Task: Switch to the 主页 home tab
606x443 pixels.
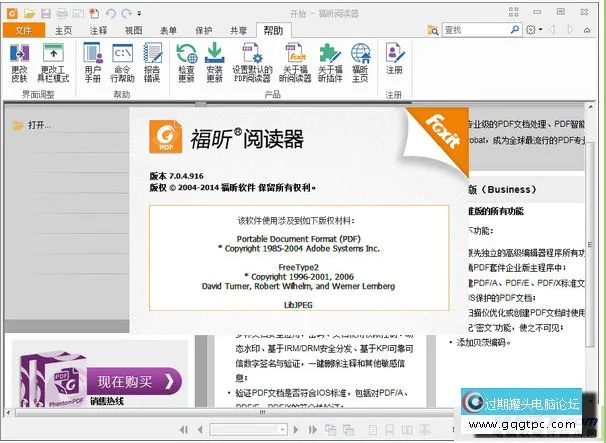Action: (64, 31)
